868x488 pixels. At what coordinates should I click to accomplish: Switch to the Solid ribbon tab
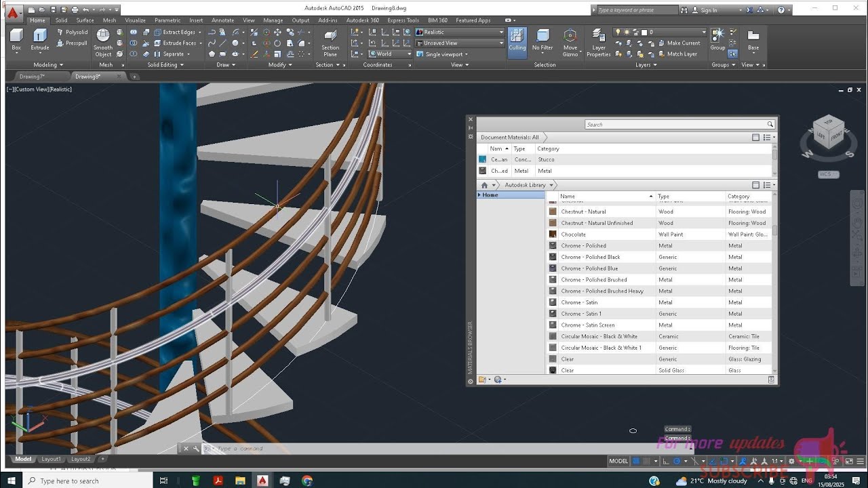(x=61, y=20)
